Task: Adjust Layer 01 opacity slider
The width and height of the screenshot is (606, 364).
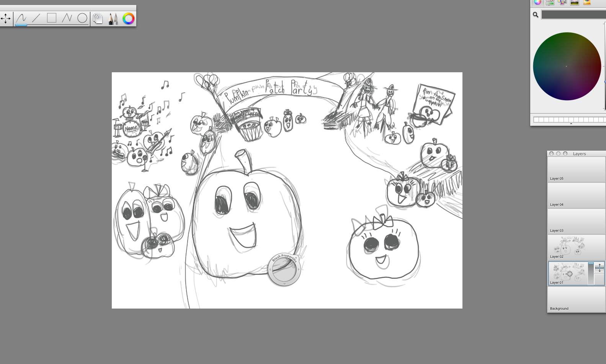Action: pos(591,273)
